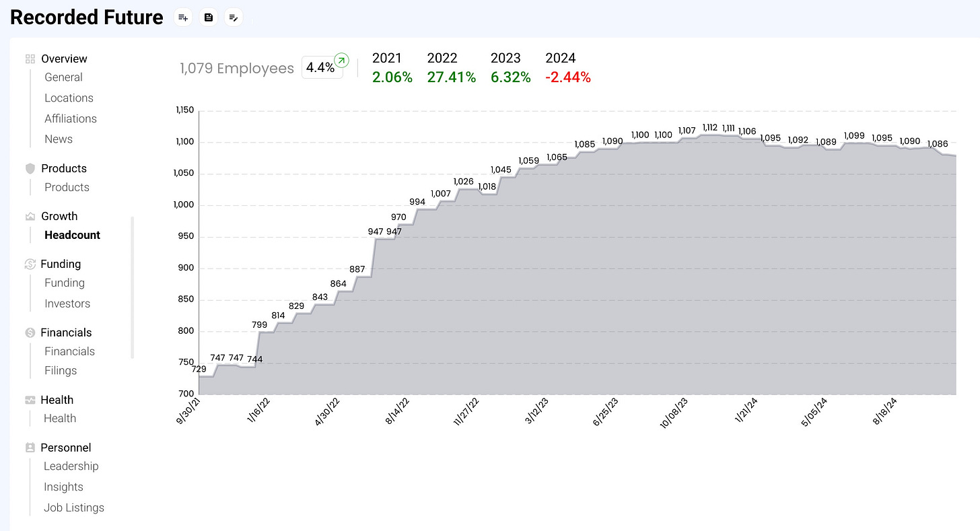Viewport: 980px width, 531px height.
Task: Click the 2024 growth value -2.44%
Action: coord(568,77)
